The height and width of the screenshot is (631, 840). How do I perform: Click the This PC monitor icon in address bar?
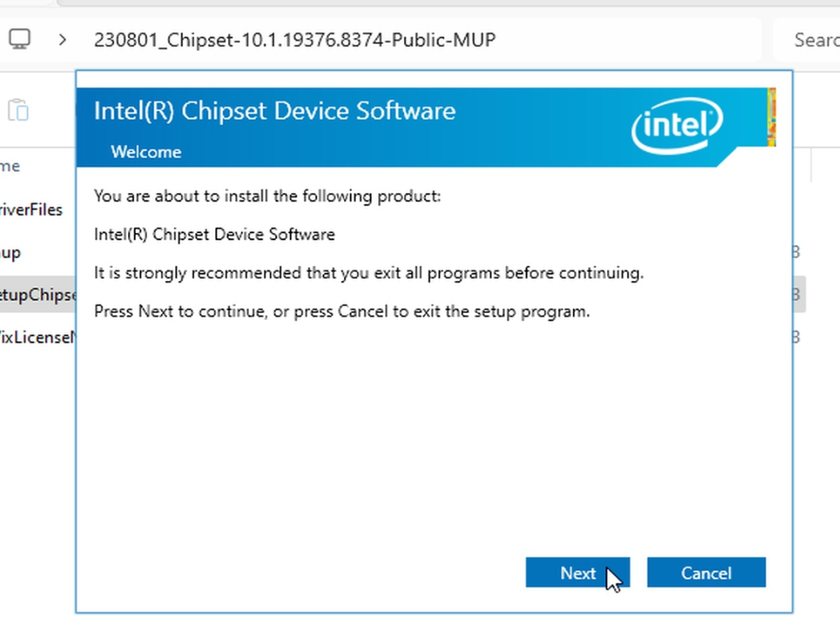(20, 38)
